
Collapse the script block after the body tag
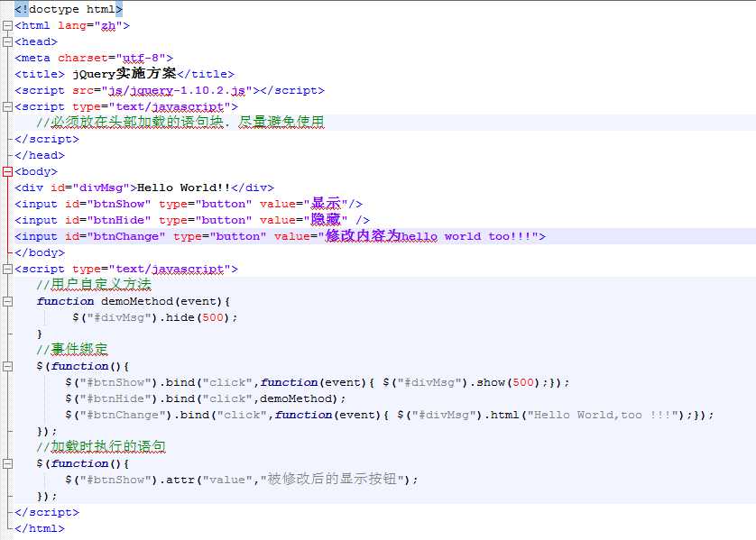(7, 270)
